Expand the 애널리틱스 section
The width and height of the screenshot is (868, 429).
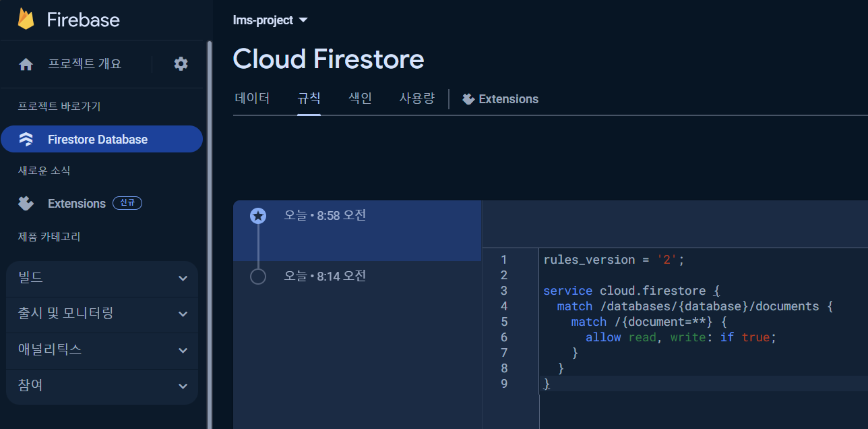[101, 350]
